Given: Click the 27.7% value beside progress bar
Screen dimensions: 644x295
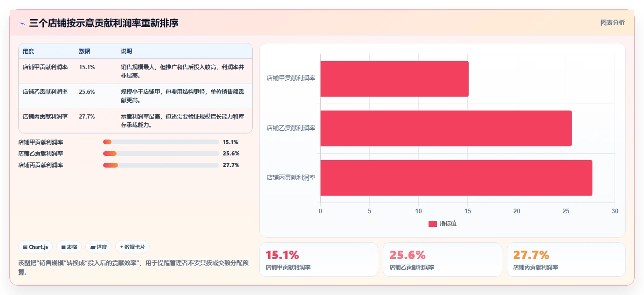Looking at the screenshot, I should [x=231, y=165].
